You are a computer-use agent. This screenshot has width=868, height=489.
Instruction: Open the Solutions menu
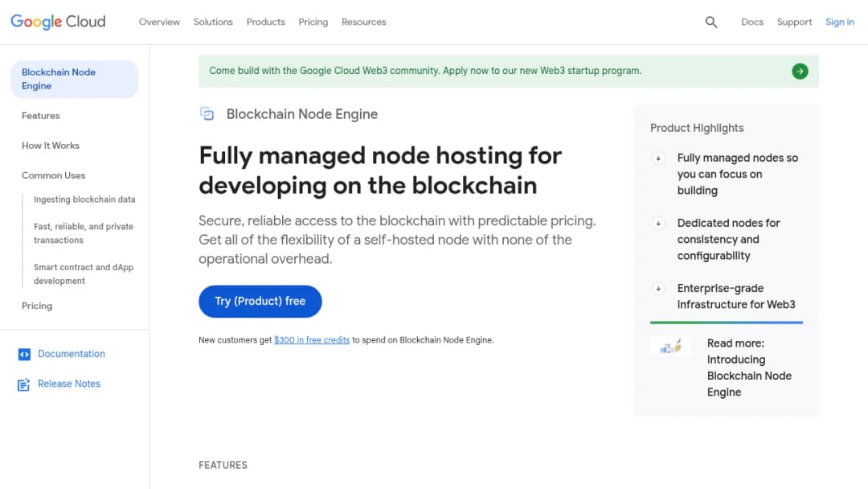coord(213,23)
